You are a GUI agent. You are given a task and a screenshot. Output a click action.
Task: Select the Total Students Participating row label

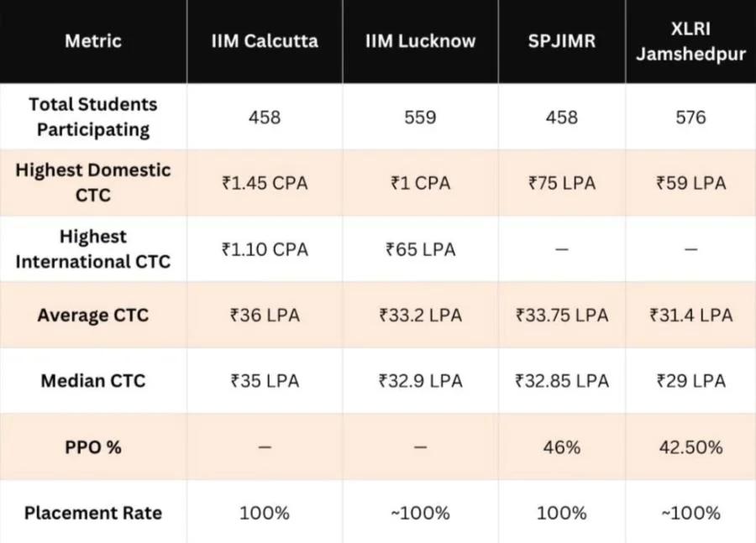tap(92, 117)
